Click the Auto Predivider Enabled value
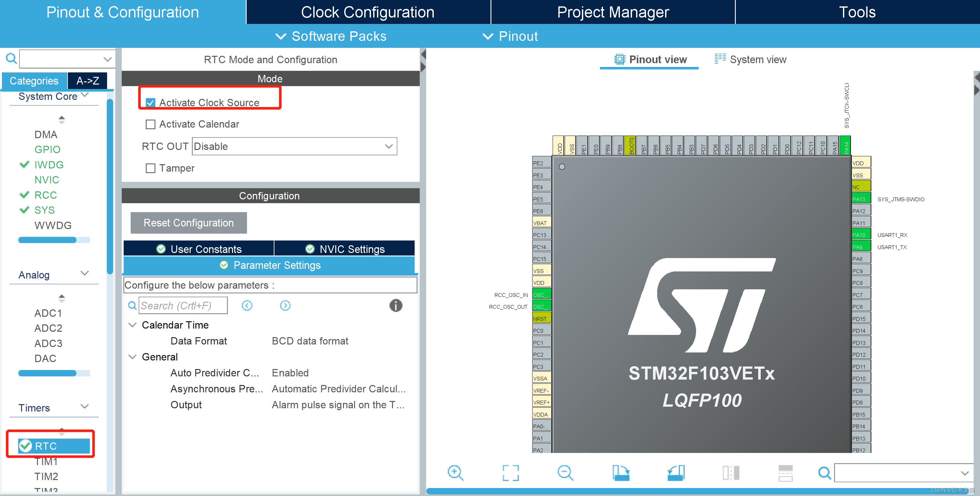Image resolution: width=980 pixels, height=496 pixels. 290,373
